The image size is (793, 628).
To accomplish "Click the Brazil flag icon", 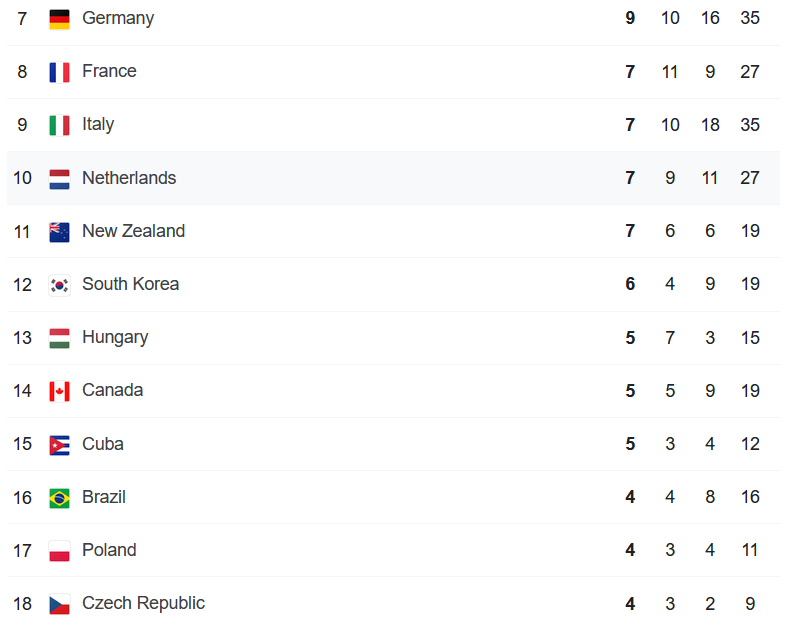I will 59,498.
